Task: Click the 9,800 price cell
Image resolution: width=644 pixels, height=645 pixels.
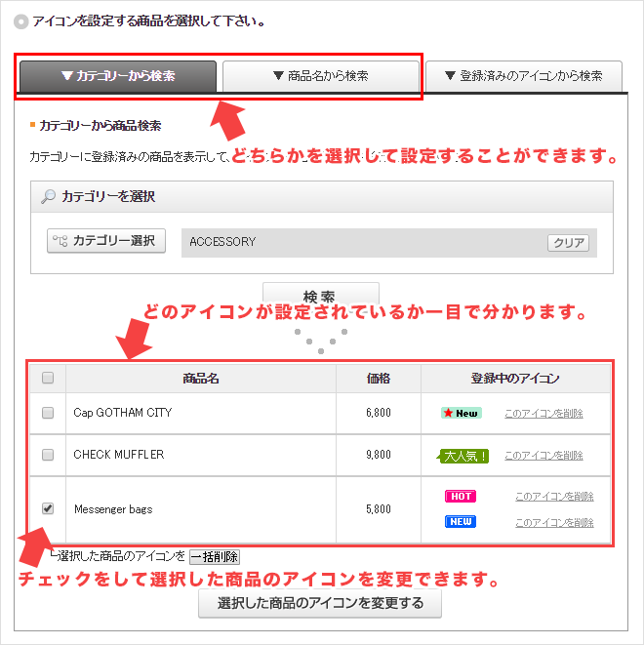Action: [379, 455]
